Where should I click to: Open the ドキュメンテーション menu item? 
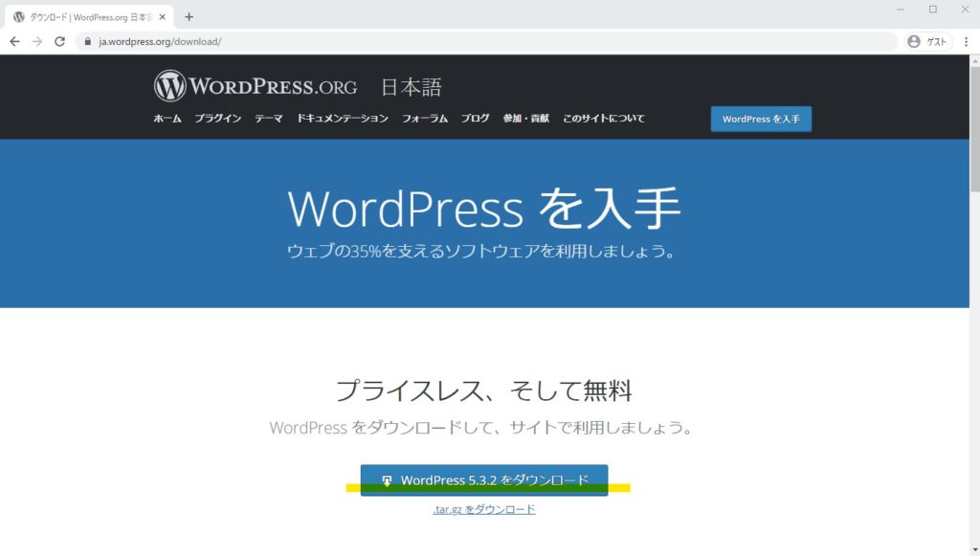(343, 118)
